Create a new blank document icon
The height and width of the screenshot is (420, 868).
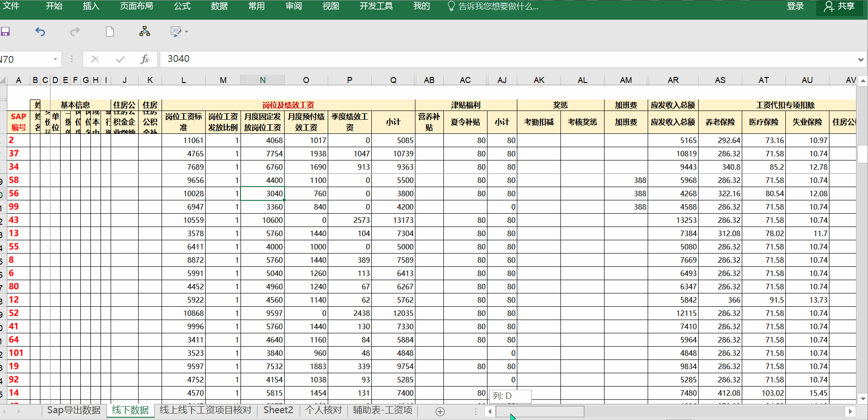(110, 32)
